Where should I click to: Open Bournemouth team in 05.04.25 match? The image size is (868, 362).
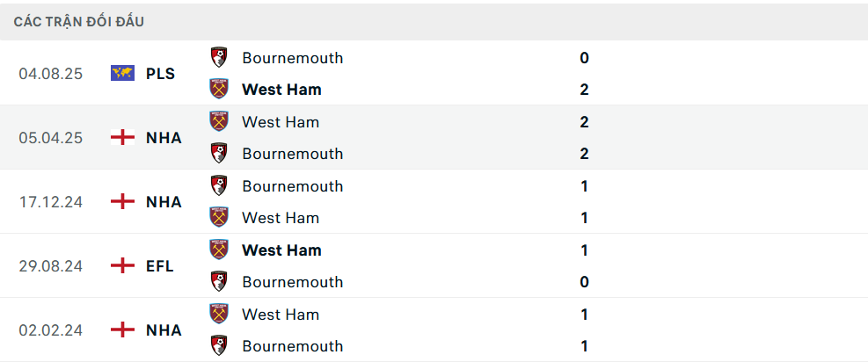292,154
